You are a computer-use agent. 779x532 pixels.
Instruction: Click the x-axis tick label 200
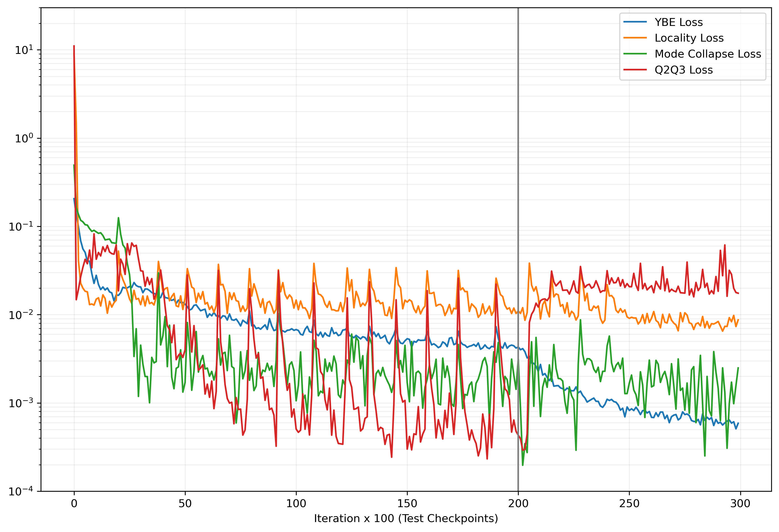pyautogui.click(x=518, y=503)
